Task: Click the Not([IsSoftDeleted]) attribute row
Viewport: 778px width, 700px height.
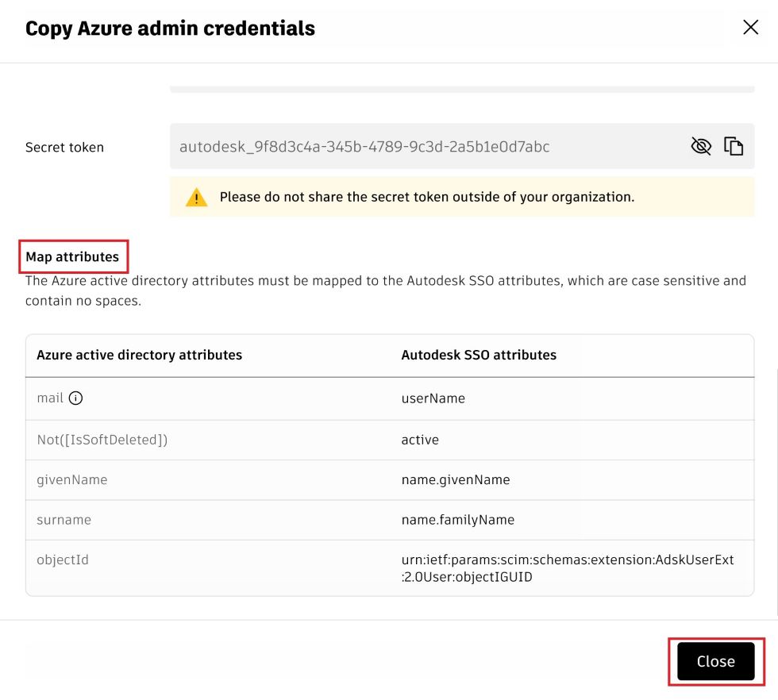Action: pyautogui.click(x=102, y=440)
